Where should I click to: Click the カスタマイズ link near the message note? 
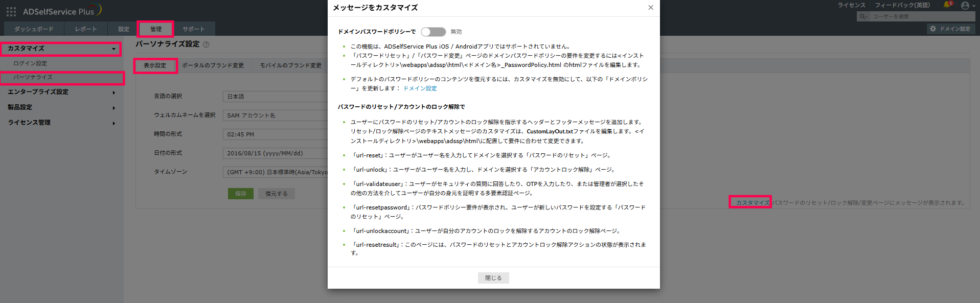pyautogui.click(x=753, y=203)
